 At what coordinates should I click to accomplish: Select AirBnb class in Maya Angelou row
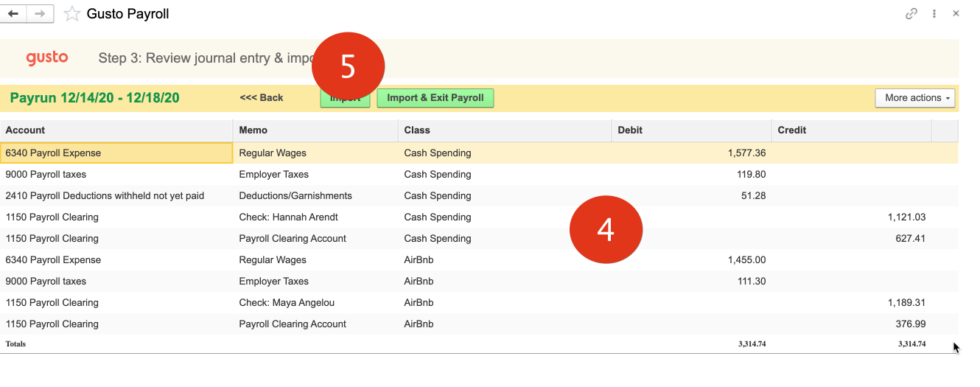(505, 302)
